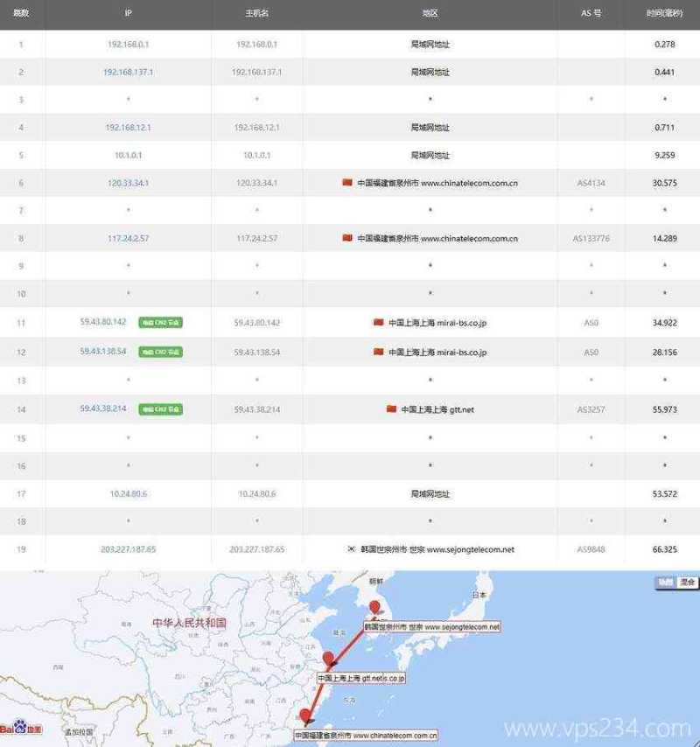Open IP link 192.168.137.1
700x747 pixels.
pyautogui.click(x=128, y=72)
